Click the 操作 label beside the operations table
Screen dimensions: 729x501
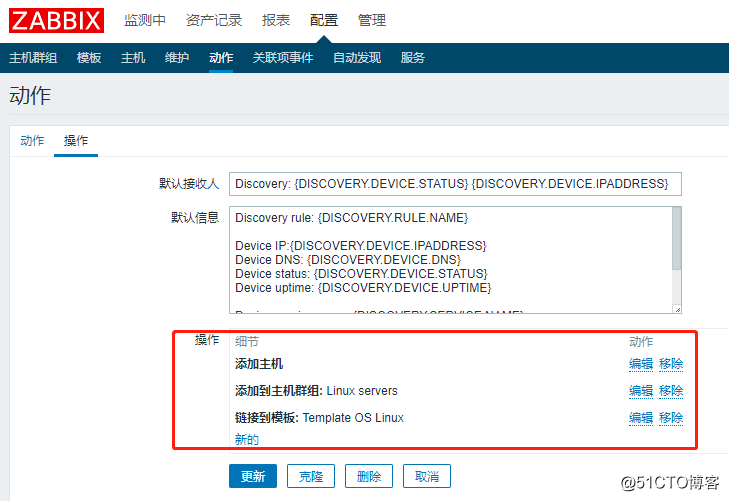point(207,340)
